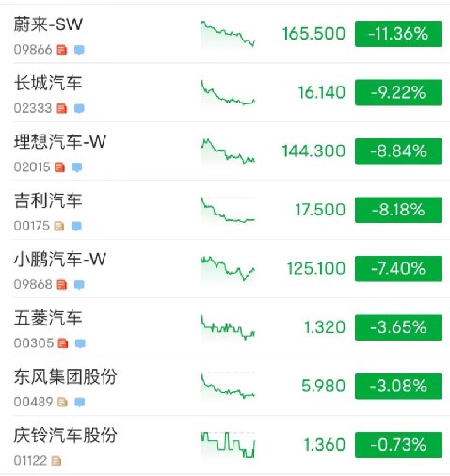Select the 吉利汽车 price 17.500
The image size is (450, 476).
pyautogui.click(x=320, y=210)
